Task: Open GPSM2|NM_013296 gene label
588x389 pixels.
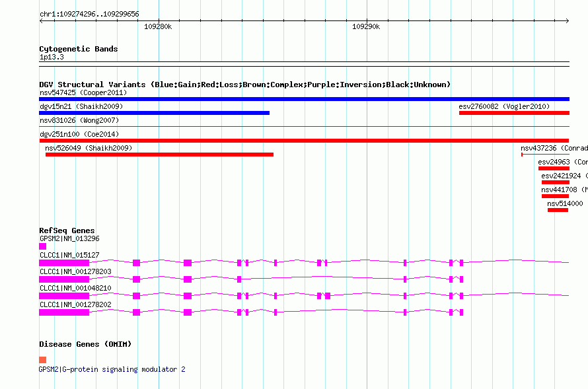Action: (x=69, y=238)
